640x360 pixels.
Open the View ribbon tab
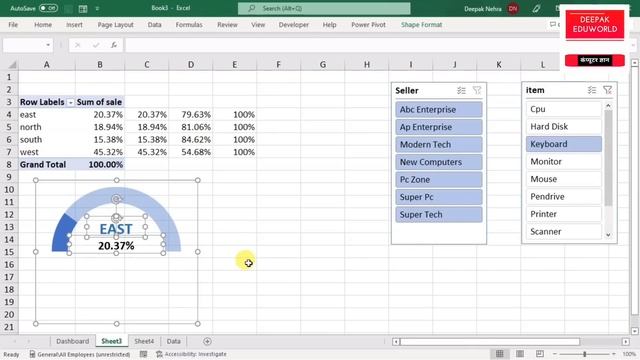[x=258, y=25]
